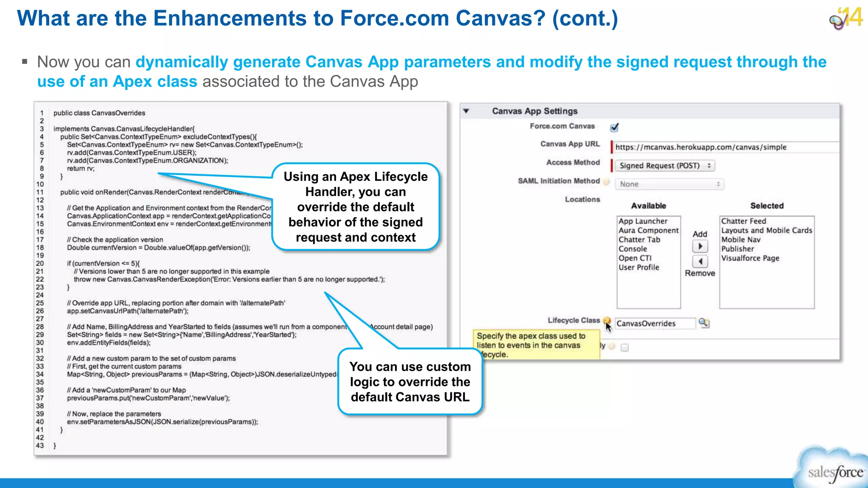The width and height of the screenshot is (868, 488).
Task: Select User Profile in Available list
Action: tap(639, 268)
